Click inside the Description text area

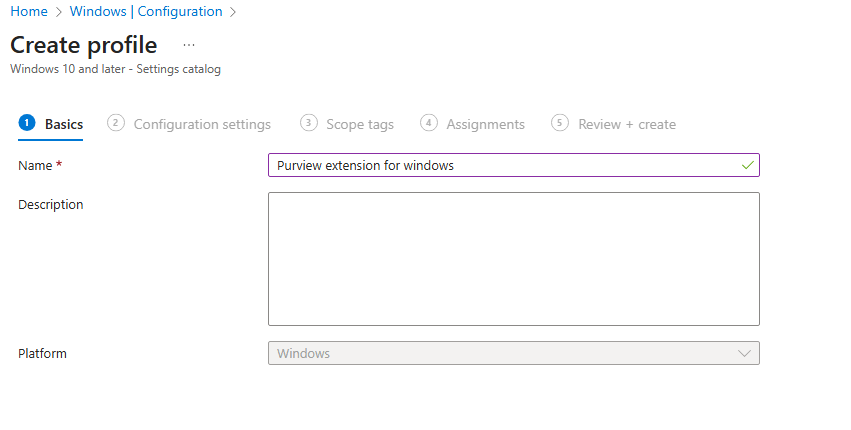[513, 259]
